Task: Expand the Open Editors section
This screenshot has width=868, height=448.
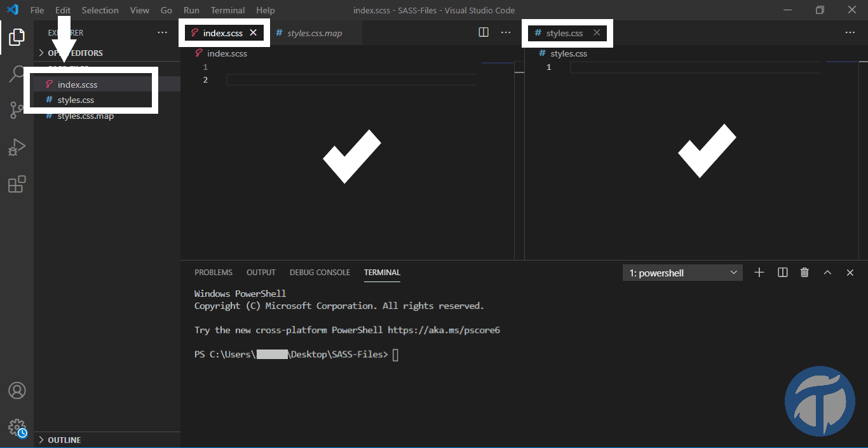Action: pyautogui.click(x=107, y=53)
